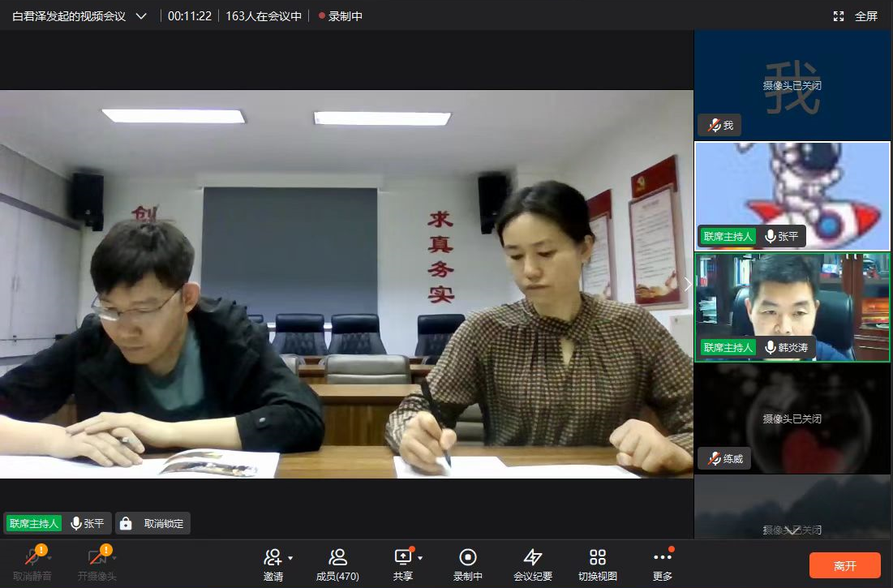Open the dropdown arrow beside 共享
This screenshot has height=588, width=893.
point(420,558)
